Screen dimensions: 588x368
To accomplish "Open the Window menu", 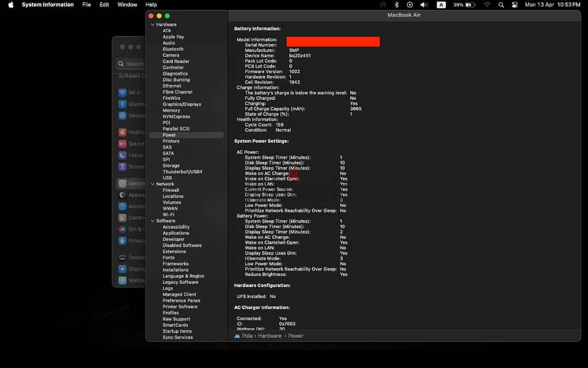I will [x=127, y=4].
